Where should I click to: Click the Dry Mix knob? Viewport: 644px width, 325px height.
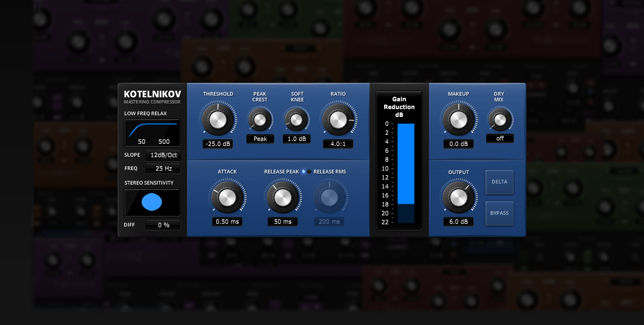point(500,119)
